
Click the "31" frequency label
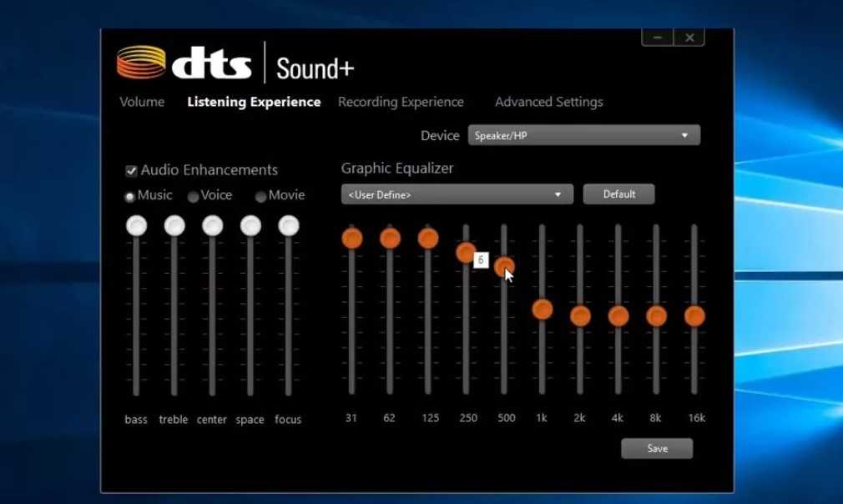[351, 418]
